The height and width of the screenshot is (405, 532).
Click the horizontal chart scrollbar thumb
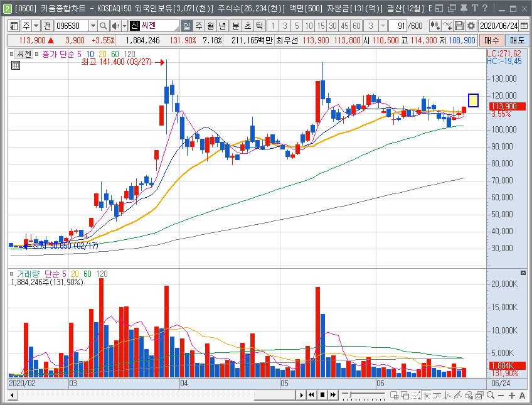pos(275,395)
